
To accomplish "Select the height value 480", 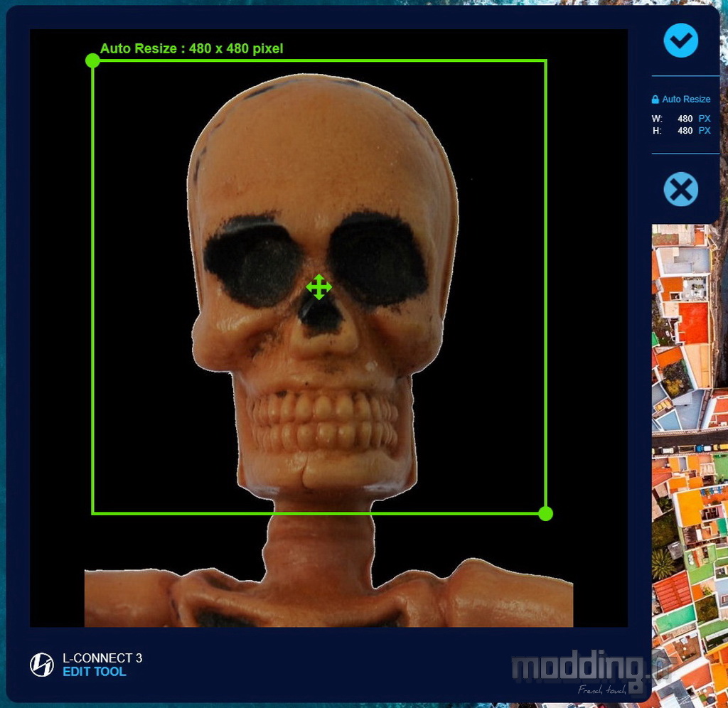I will pos(685,131).
